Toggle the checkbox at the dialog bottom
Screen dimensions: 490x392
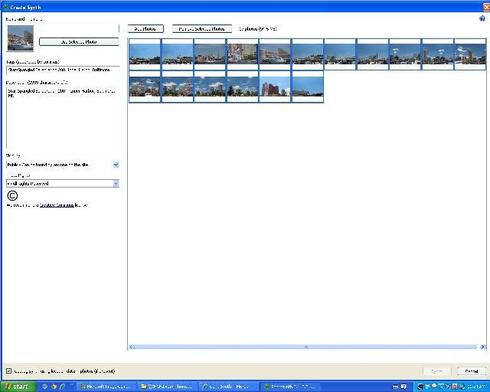tap(9, 371)
